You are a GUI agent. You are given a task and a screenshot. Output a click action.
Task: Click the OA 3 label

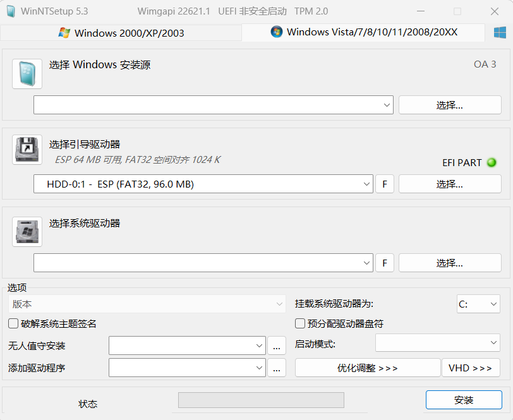(x=485, y=64)
